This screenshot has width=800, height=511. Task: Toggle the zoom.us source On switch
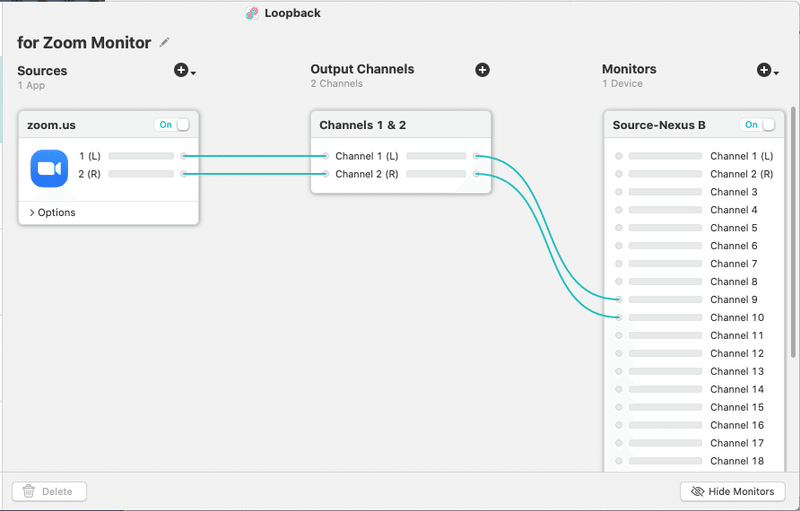coord(173,125)
